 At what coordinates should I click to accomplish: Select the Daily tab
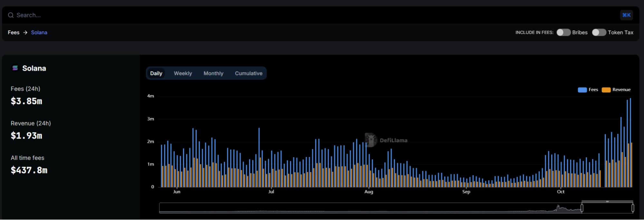pyautogui.click(x=156, y=73)
